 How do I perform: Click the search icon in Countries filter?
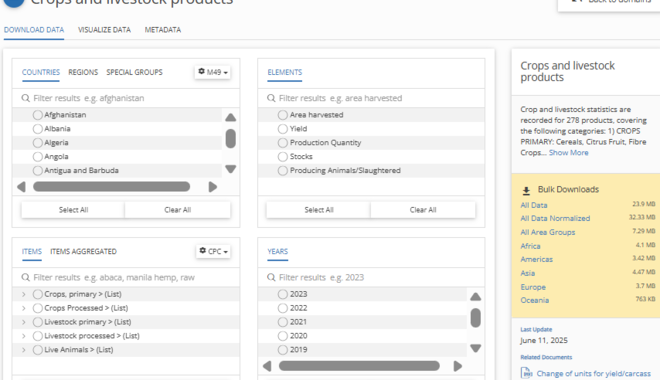25,98
